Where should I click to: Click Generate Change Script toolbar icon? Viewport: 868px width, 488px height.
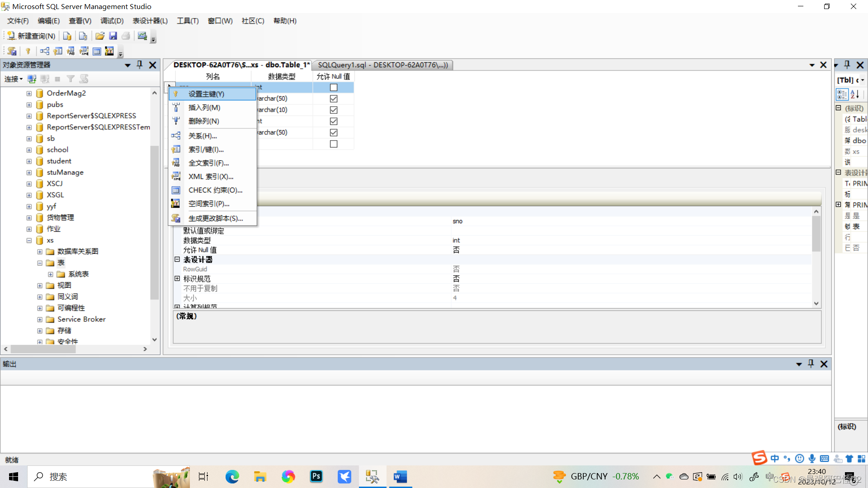click(12, 51)
